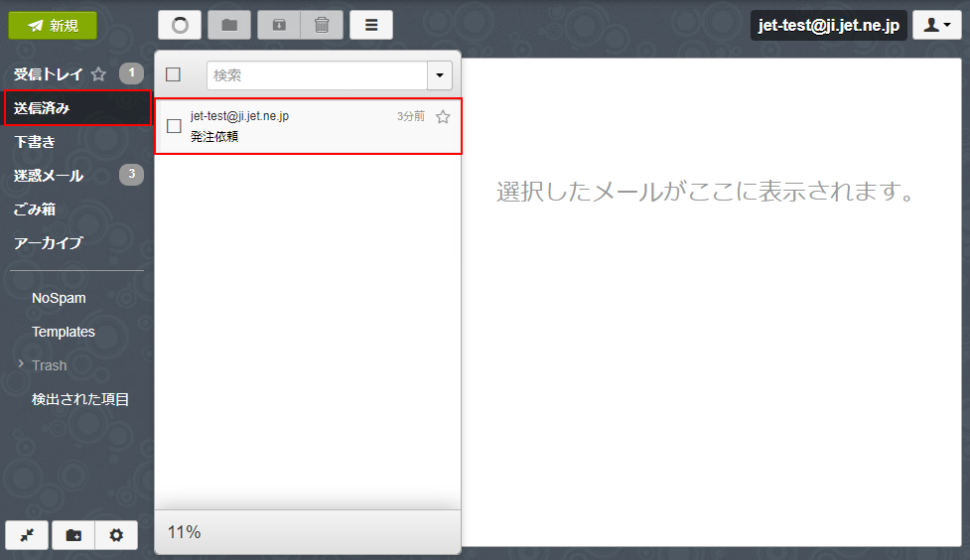Click the refresh mail list icon

180,25
